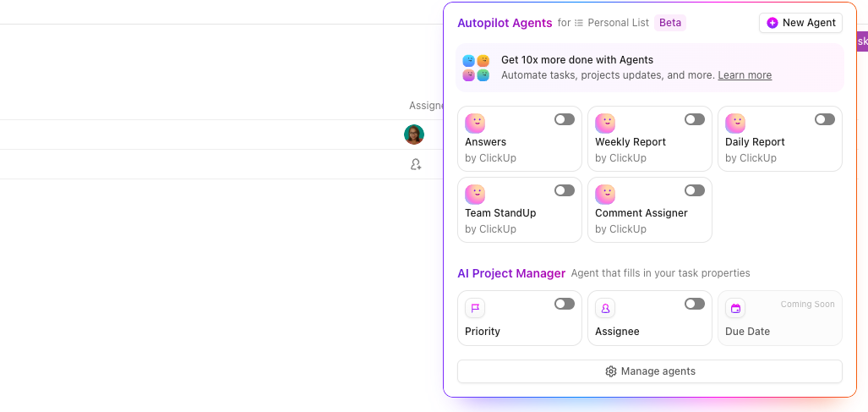Click the Daily Report agent icon
This screenshot has height=412, width=868.
click(735, 124)
